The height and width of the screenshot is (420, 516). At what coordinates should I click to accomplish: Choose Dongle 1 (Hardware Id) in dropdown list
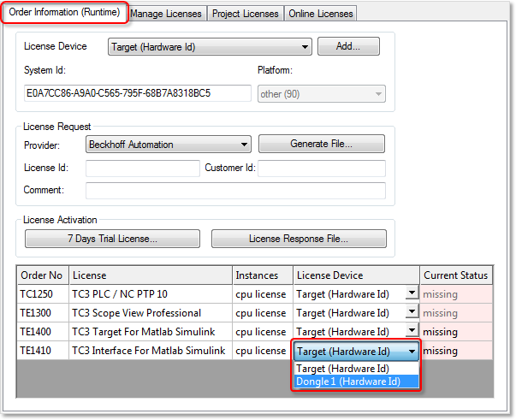356,382
